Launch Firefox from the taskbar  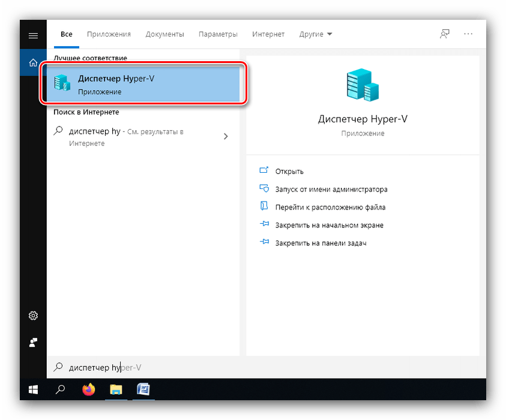click(88, 390)
